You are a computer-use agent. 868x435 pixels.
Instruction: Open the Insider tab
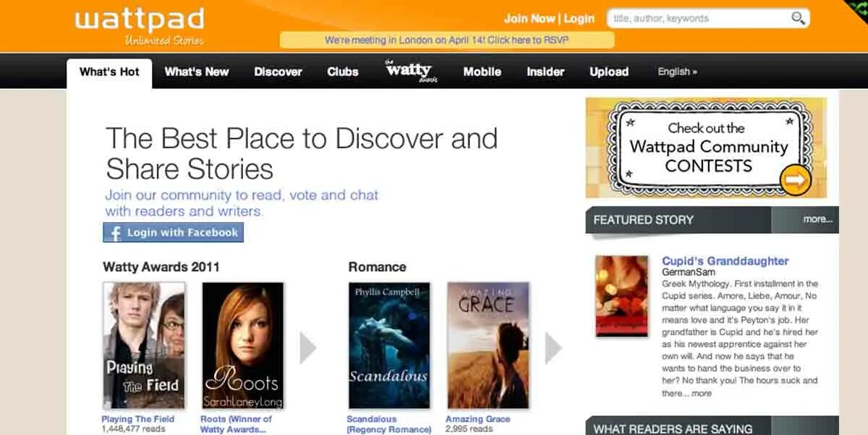[x=545, y=72]
